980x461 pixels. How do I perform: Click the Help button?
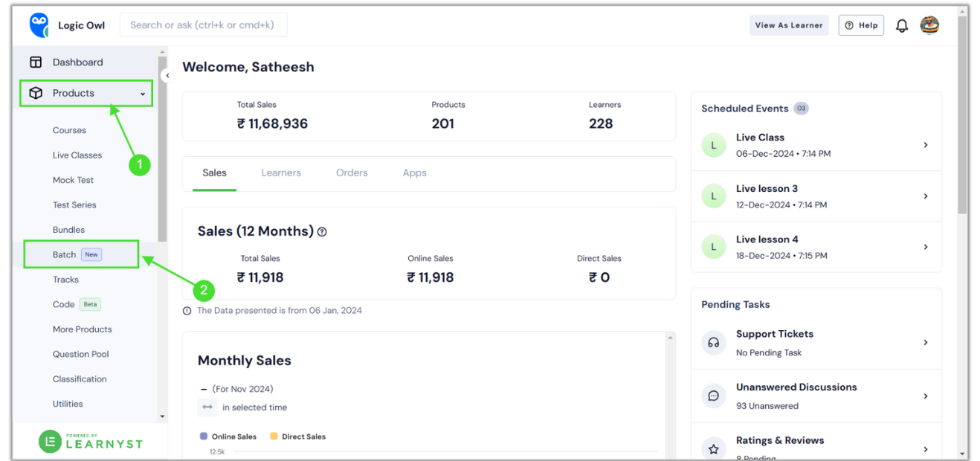tap(861, 25)
